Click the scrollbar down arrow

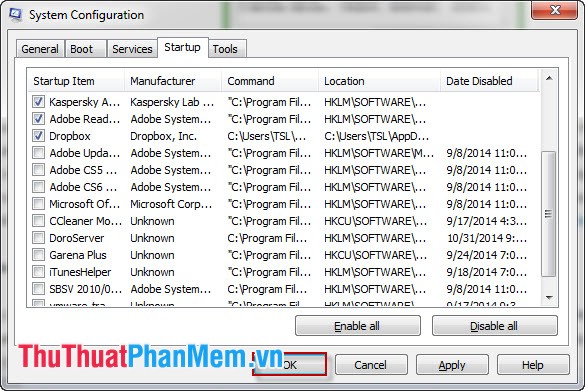549,297
